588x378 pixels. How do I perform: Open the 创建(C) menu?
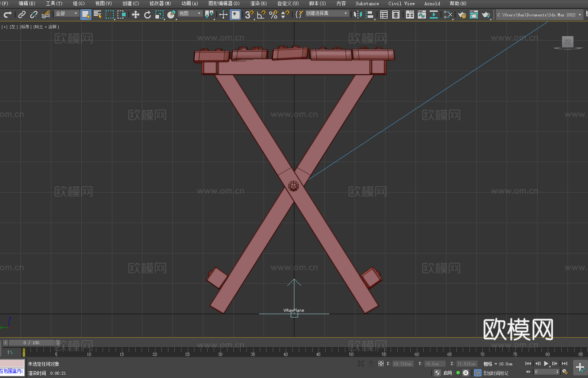click(x=130, y=3)
